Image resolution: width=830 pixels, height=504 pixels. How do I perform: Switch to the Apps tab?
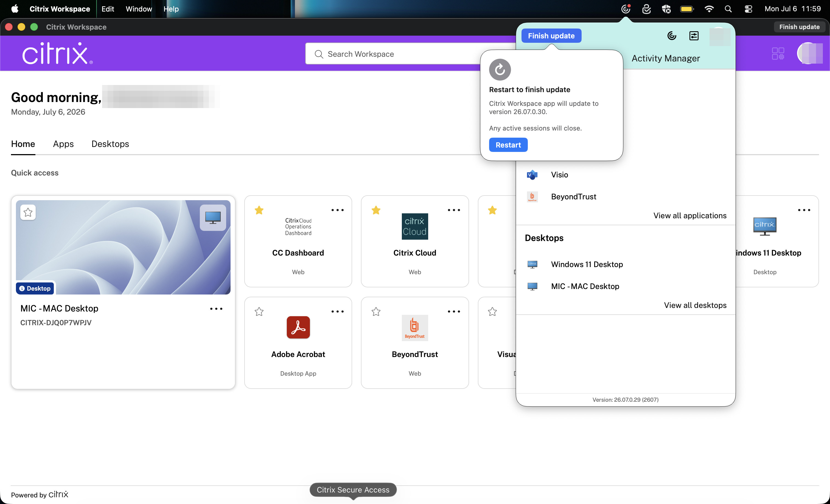coord(63,144)
